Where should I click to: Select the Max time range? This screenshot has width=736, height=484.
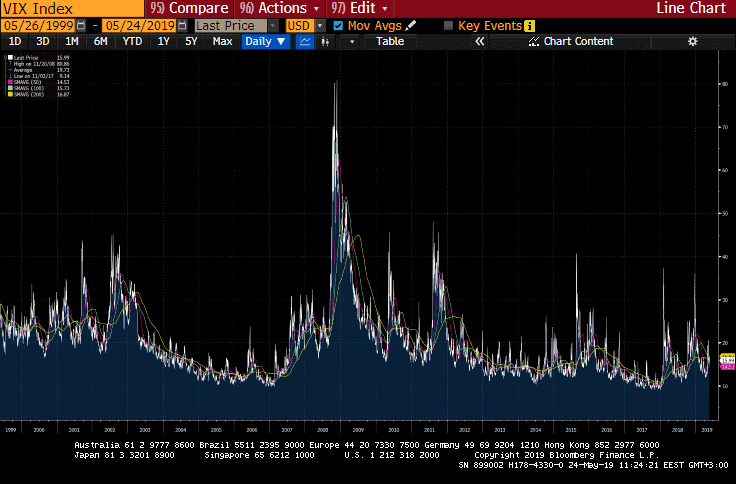click(222, 41)
